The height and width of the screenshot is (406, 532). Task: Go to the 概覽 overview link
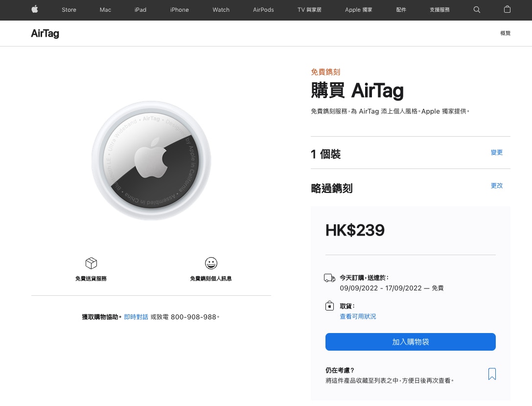tap(505, 33)
